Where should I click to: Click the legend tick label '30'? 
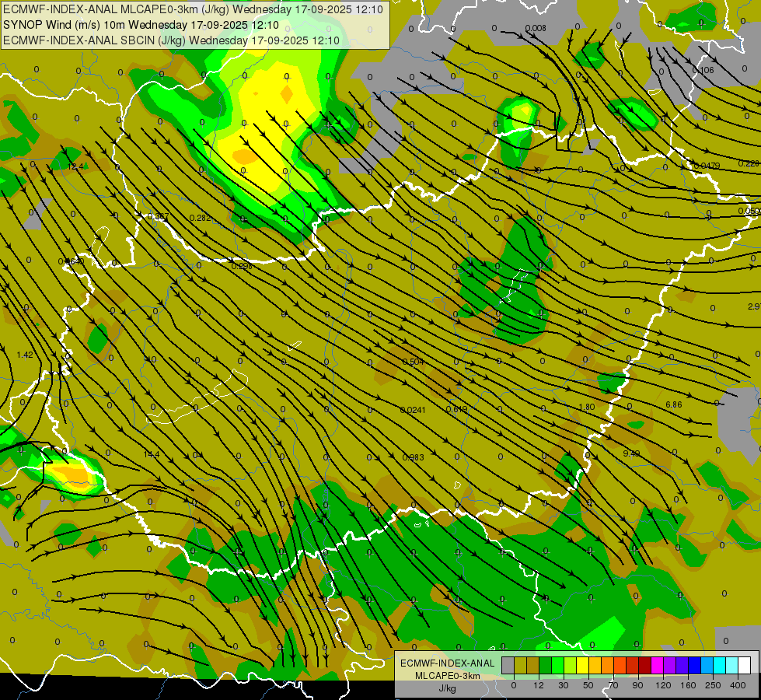(x=564, y=685)
